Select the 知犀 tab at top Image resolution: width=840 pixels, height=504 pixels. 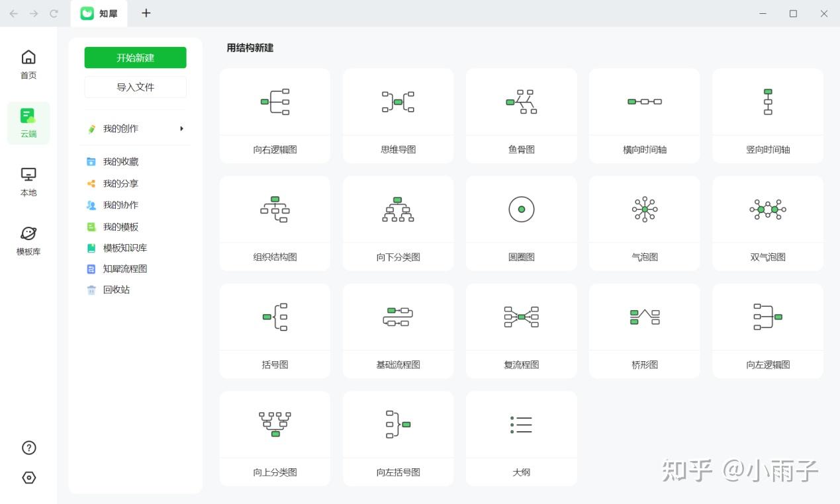[99, 13]
